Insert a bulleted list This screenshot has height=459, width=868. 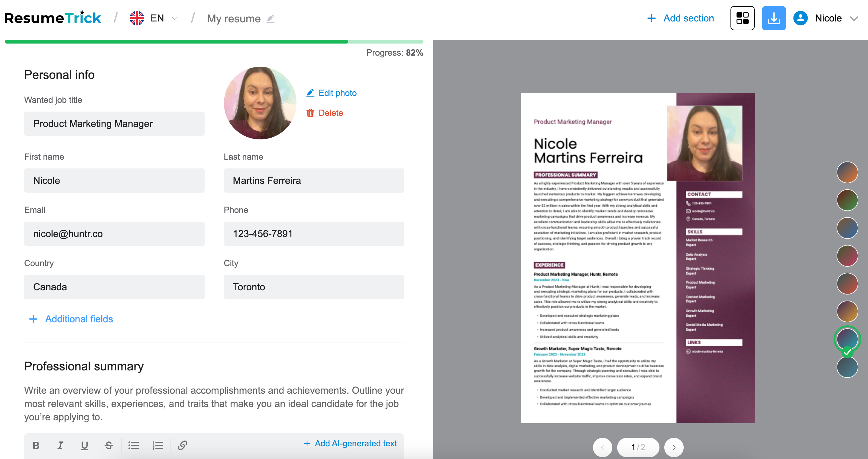point(134,445)
